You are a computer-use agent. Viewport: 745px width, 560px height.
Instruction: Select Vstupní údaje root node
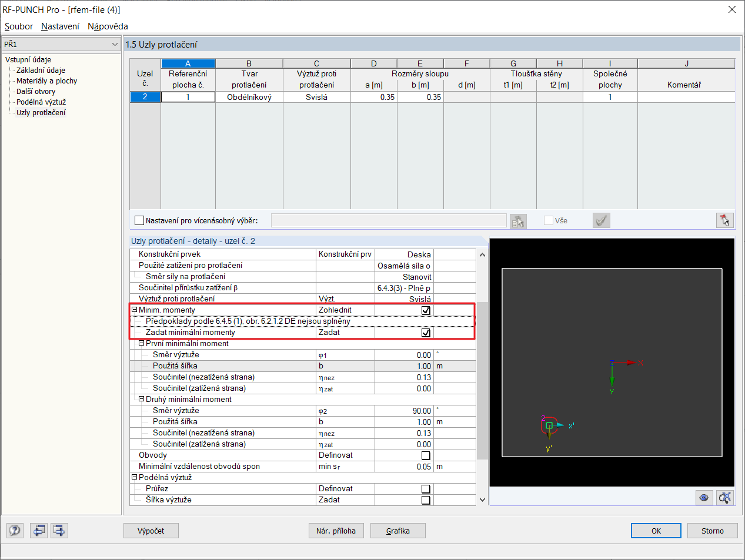coord(28,59)
